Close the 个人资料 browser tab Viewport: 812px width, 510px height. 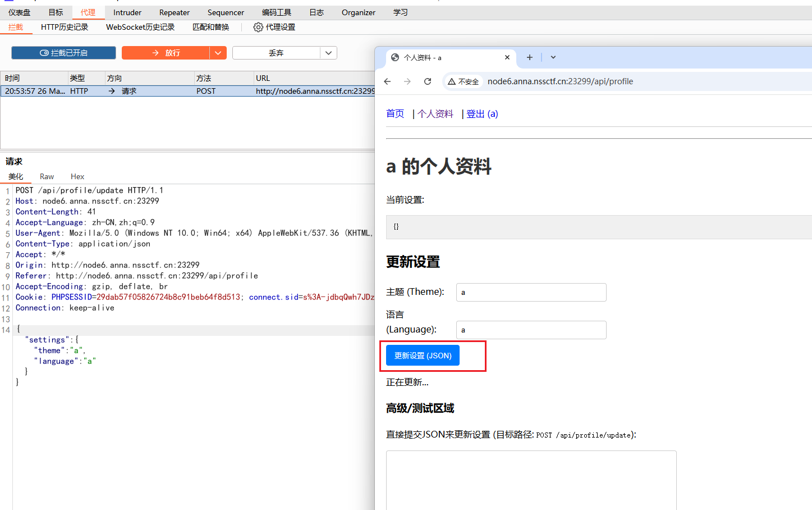pyautogui.click(x=507, y=57)
